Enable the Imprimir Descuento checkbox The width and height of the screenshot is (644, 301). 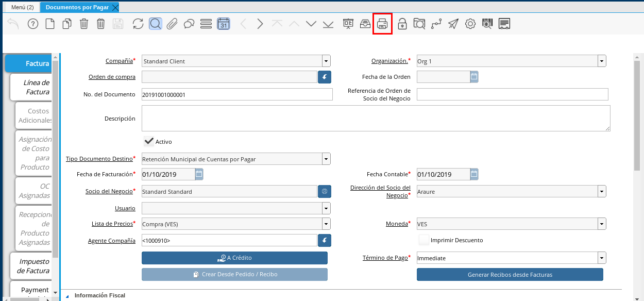(424, 240)
